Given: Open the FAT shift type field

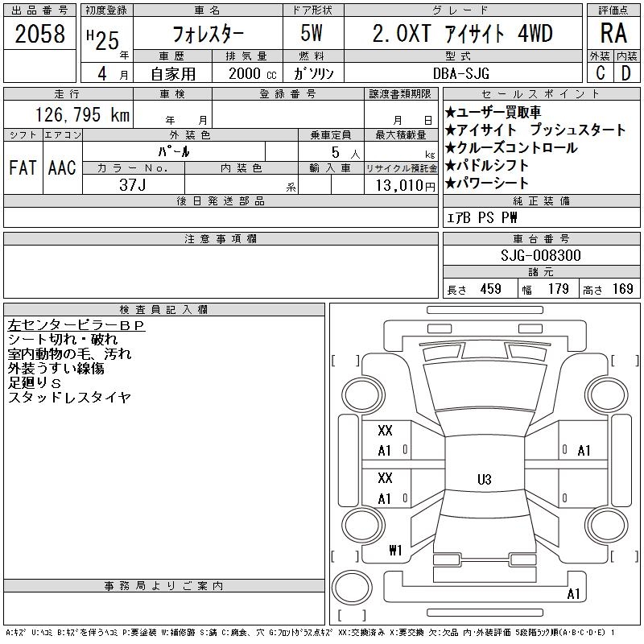Looking at the screenshot, I should (23, 167).
